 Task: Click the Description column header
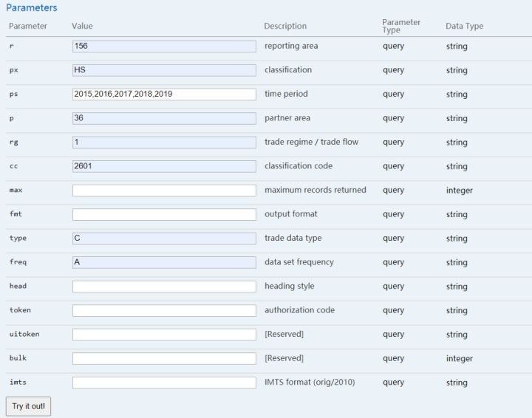285,26
